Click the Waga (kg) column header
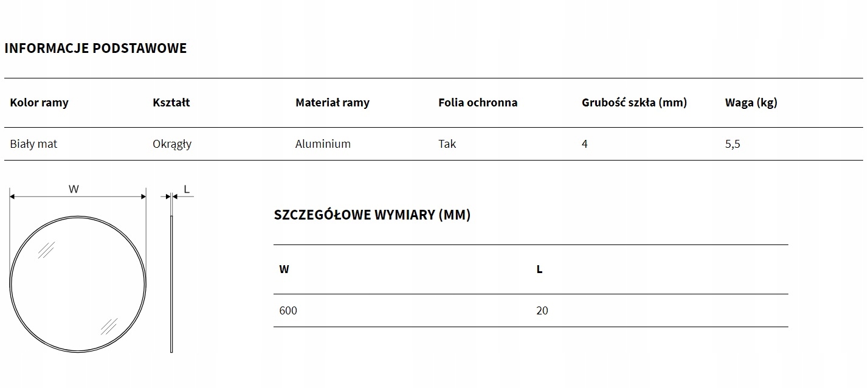Image resolution: width=868 pixels, height=388 pixels. [751, 103]
